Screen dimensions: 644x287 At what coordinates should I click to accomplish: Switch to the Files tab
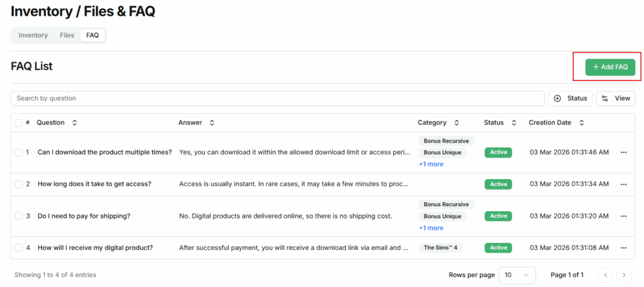pyautogui.click(x=67, y=35)
